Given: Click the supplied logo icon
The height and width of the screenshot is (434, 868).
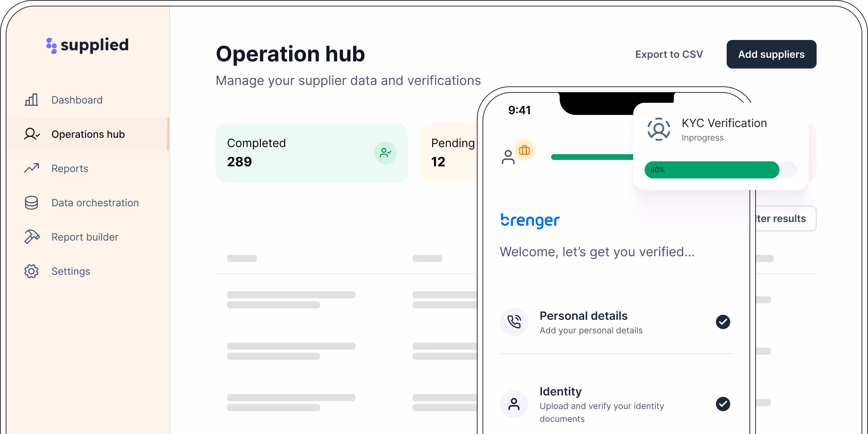Looking at the screenshot, I should [51, 46].
